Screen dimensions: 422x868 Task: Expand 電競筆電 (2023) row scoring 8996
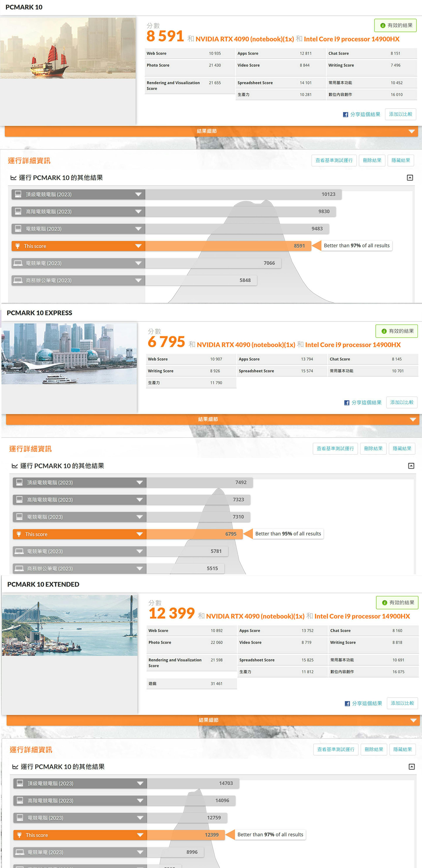point(140,852)
